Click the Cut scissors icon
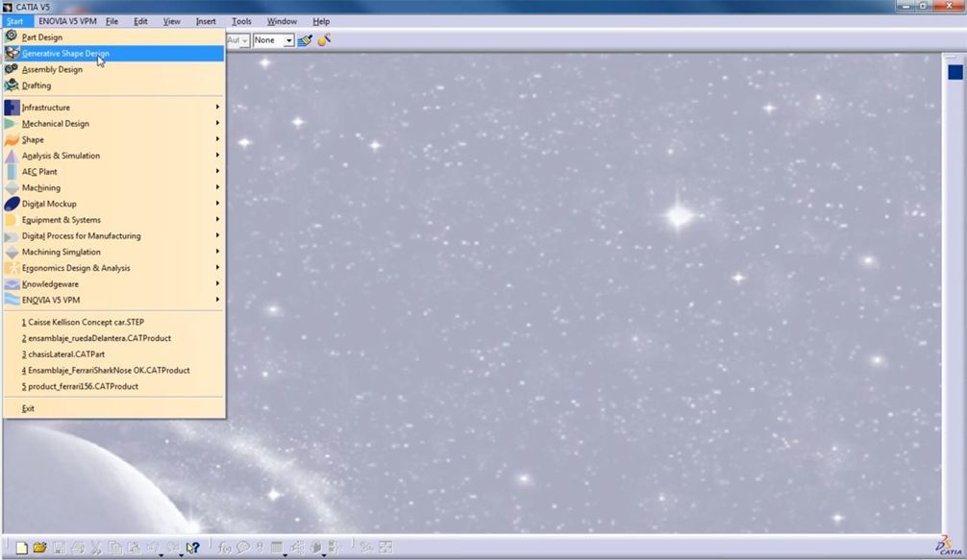The height and width of the screenshot is (560, 967). (96, 548)
